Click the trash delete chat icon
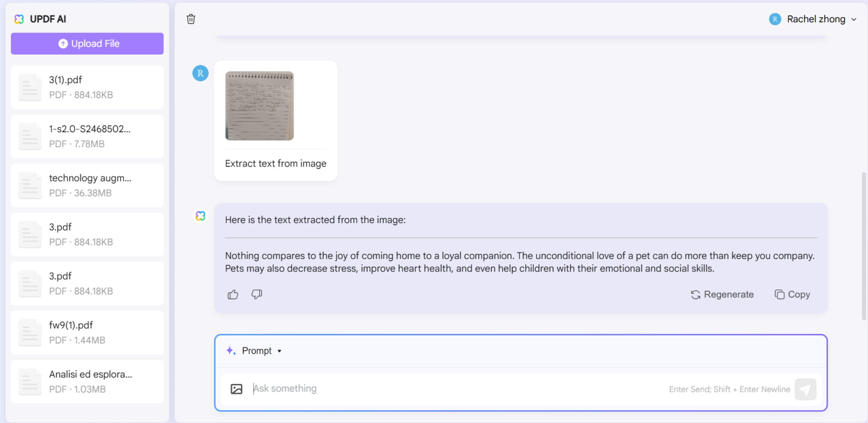This screenshot has width=868, height=423. tap(191, 19)
